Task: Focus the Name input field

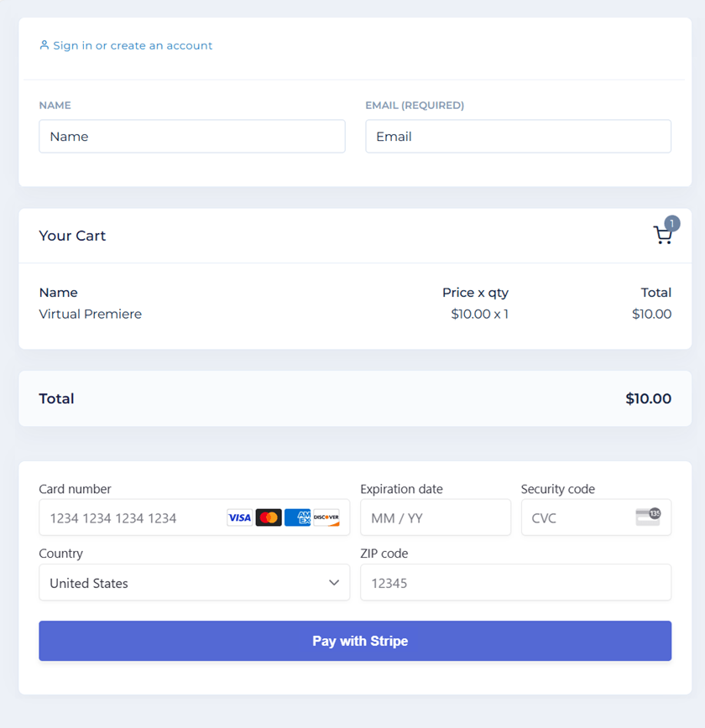Action: pyautogui.click(x=192, y=136)
